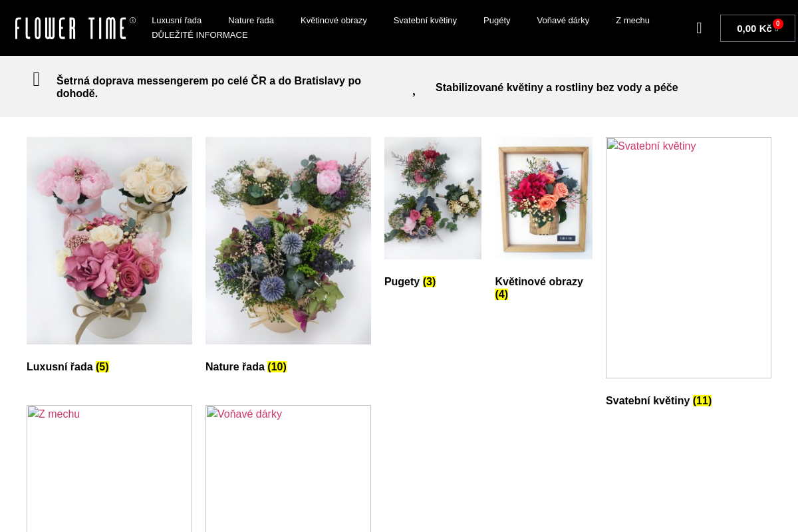The height and width of the screenshot is (532, 798).
Task: Click the Luxusní řada (5) category link
Action: [67, 366]
